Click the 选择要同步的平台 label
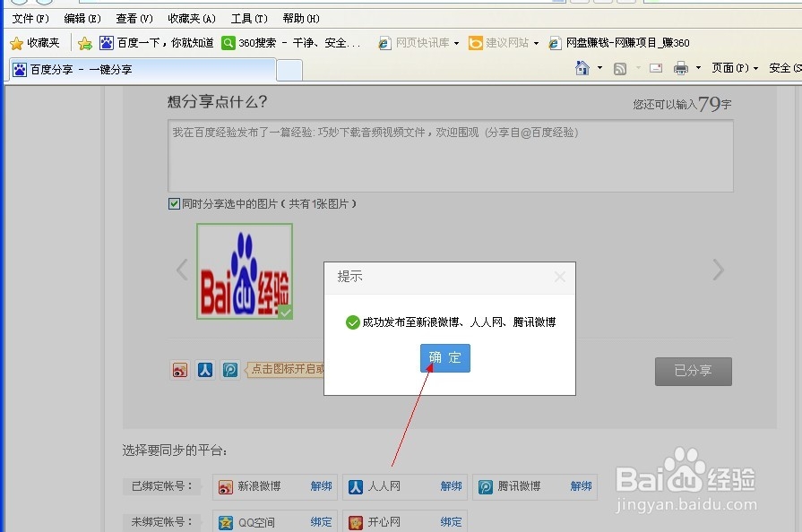802x532 pixels. click(x=175, y=450)
